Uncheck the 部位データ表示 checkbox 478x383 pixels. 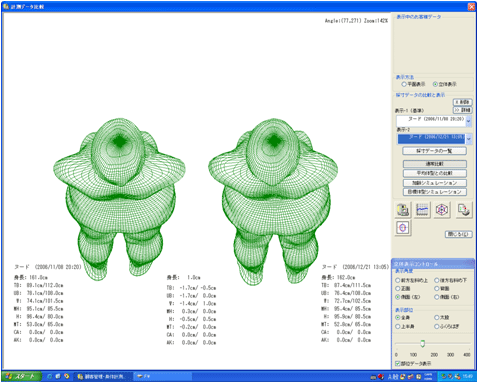coord(397,364)
